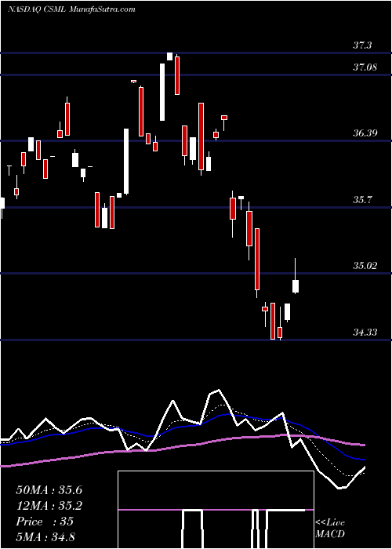Click the 35.7 price level label

pos(362,199)
